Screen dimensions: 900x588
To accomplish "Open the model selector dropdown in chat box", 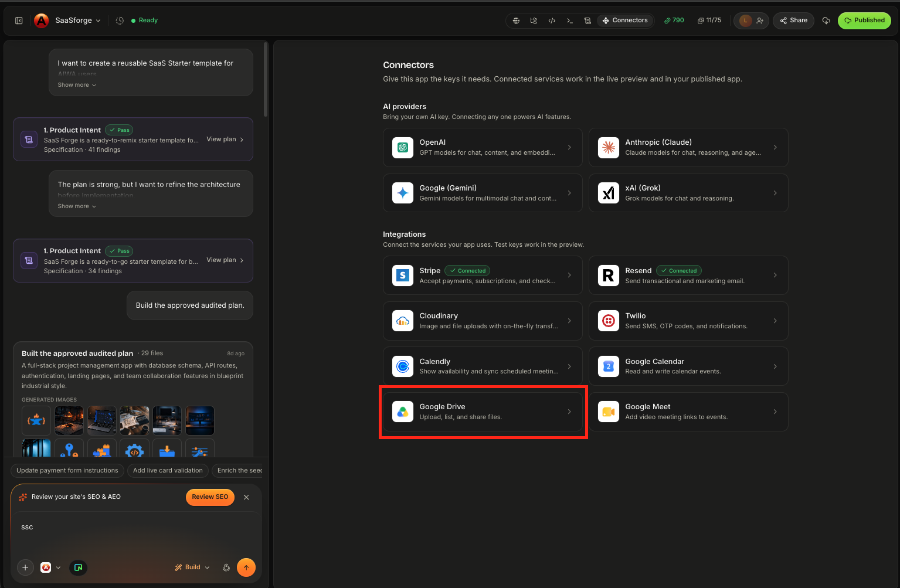I will (x=50, y=567).
